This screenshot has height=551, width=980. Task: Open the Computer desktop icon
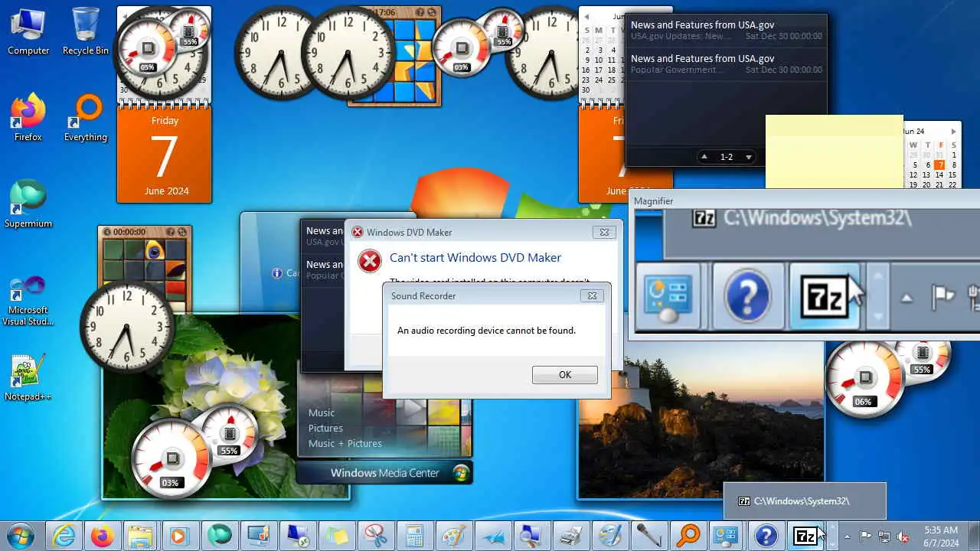point(28,31)
